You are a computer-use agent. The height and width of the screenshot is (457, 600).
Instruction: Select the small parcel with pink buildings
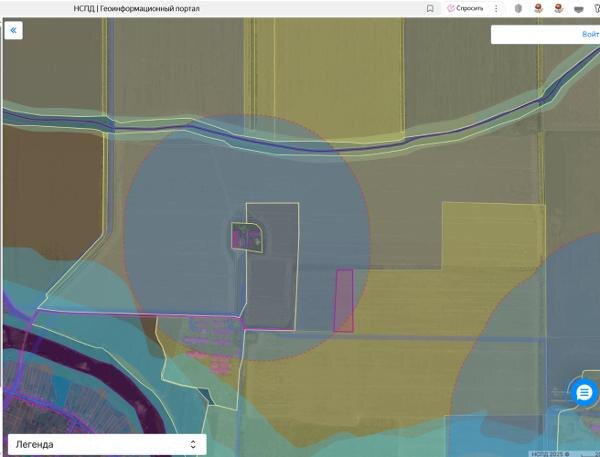tap(247, 237)
